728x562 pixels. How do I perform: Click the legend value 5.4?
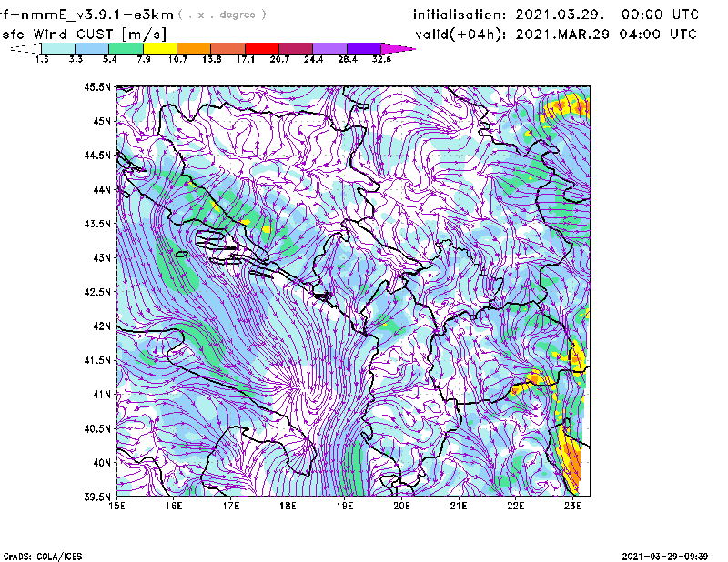109,59
